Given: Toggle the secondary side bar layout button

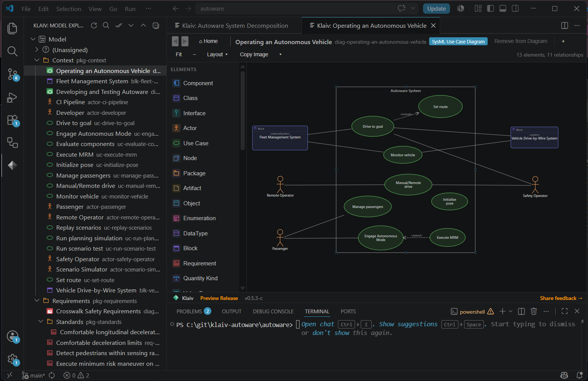Looking at the screenshot, I should click(515, 8).
